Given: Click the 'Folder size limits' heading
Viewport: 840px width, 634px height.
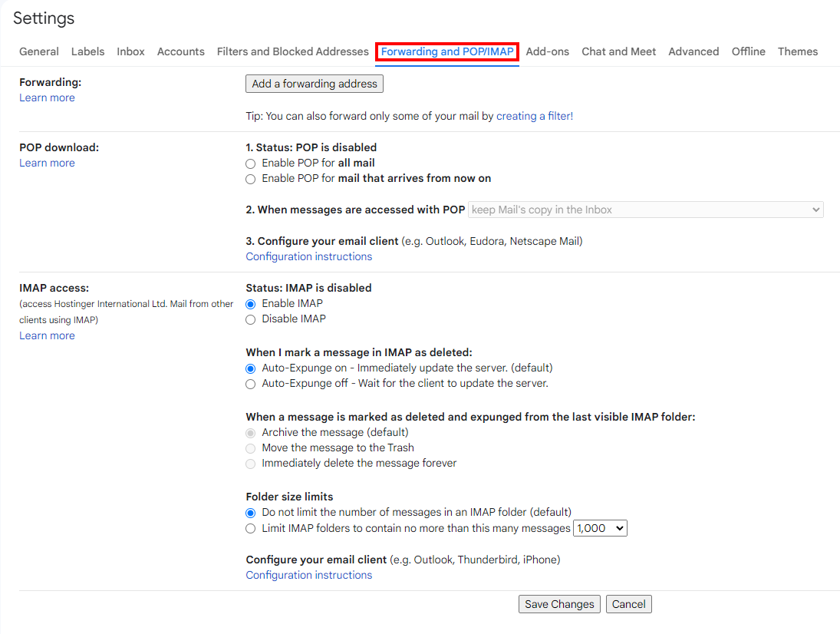Looking at the screenshot, I should [289, 497].
